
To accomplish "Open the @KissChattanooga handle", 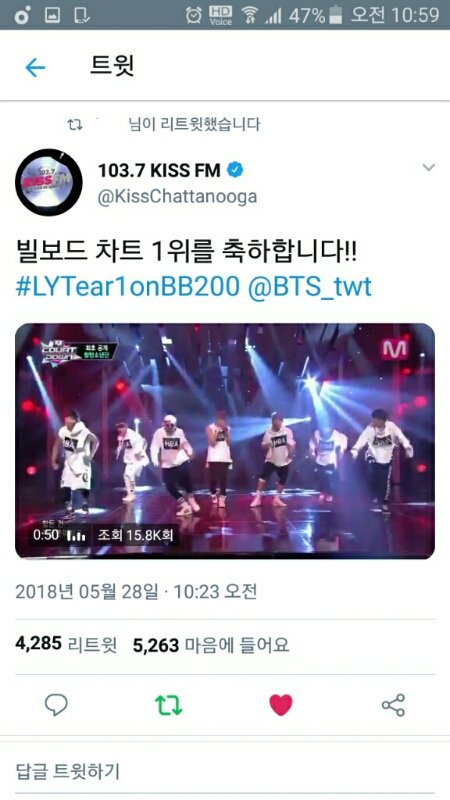I will (x=178, y=196).
